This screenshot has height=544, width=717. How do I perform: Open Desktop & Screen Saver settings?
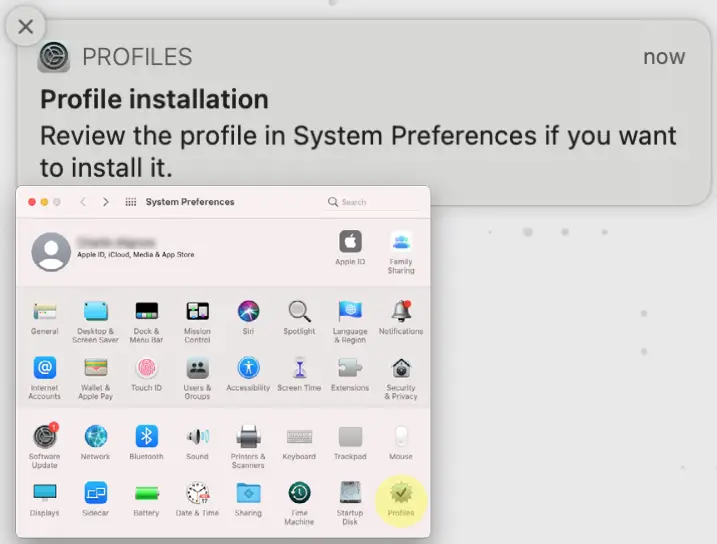[x=95, y=322]
